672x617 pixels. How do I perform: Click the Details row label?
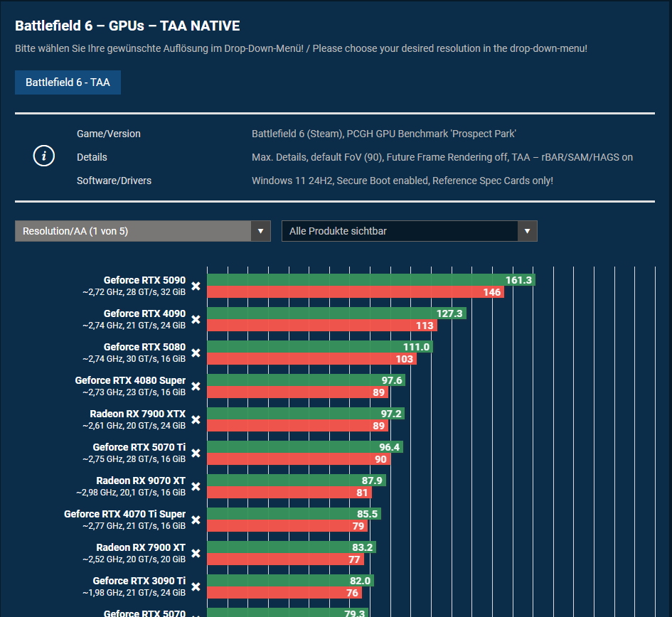[92, 157]
